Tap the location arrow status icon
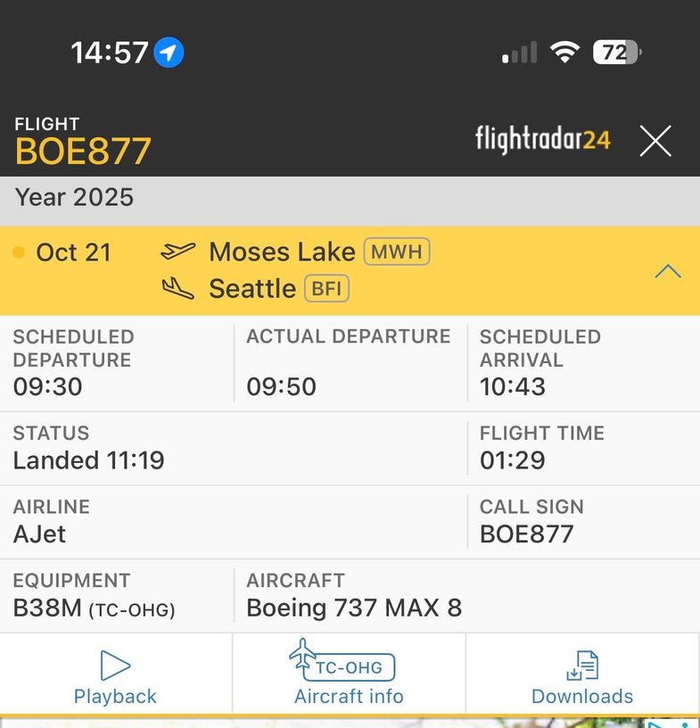The height and width of the screenshot is (728, 700). 169,53
